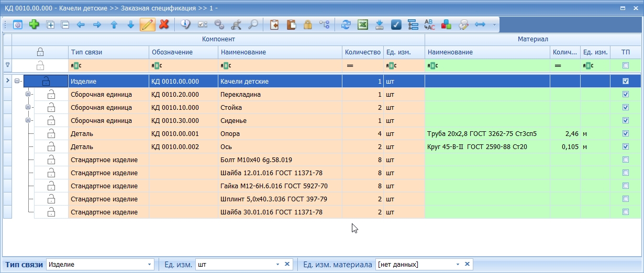Click the collapse all nodes toolbar icon

(65, 25)
